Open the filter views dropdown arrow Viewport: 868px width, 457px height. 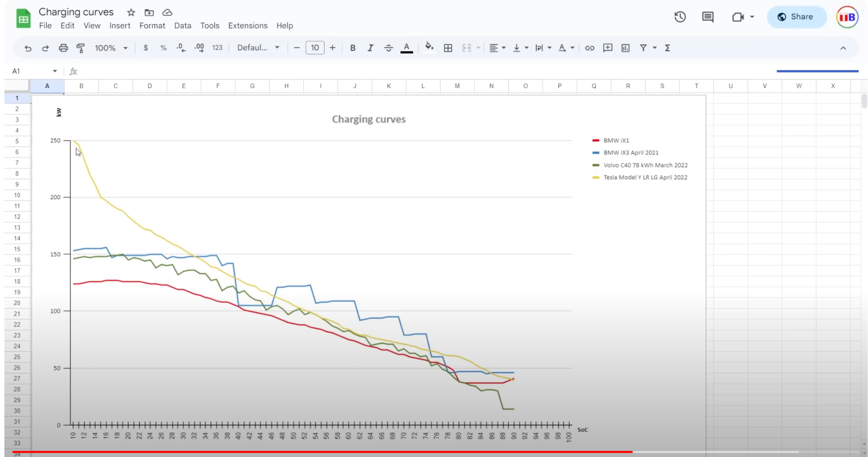point(655,48)
